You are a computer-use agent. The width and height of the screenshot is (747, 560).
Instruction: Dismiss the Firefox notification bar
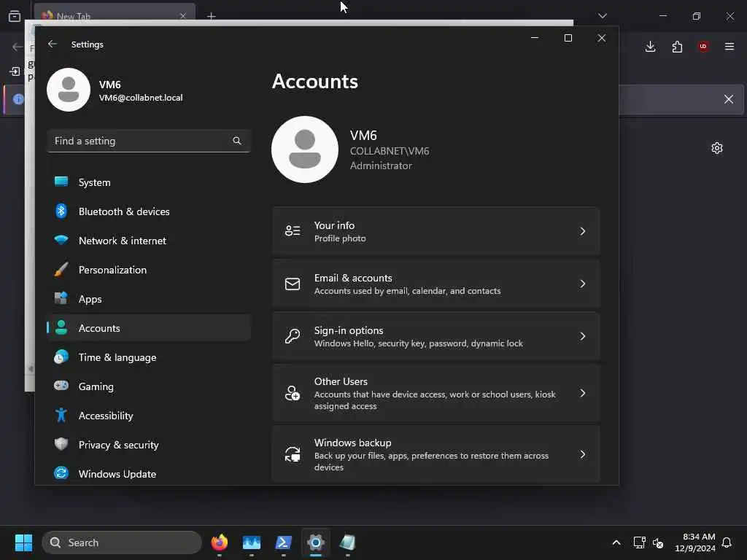tap(729, 99)
